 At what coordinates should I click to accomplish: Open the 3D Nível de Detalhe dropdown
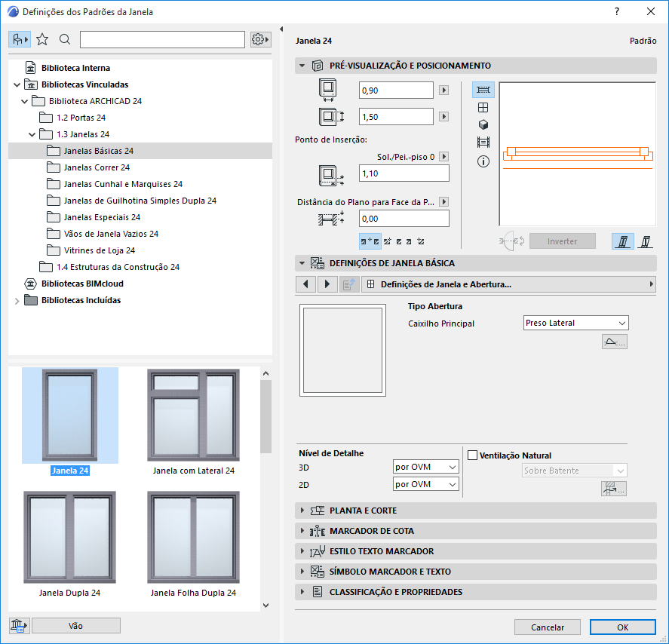coord(426,467)
